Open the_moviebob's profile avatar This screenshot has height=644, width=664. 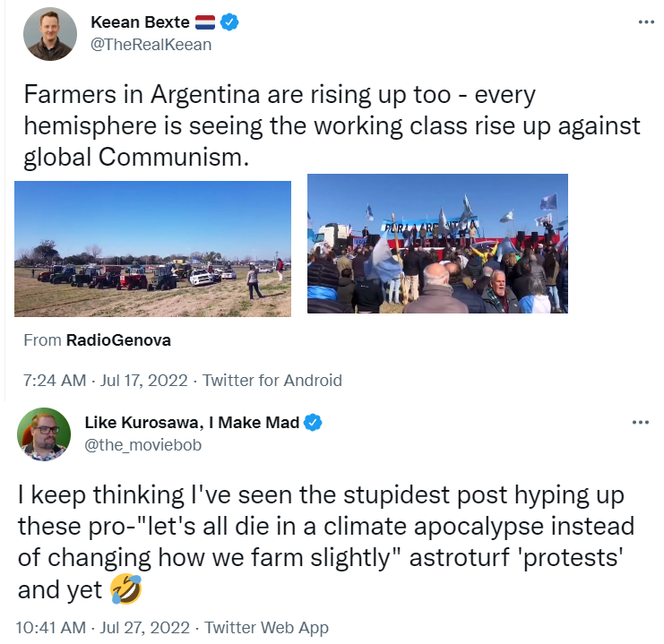coord(44,436)
